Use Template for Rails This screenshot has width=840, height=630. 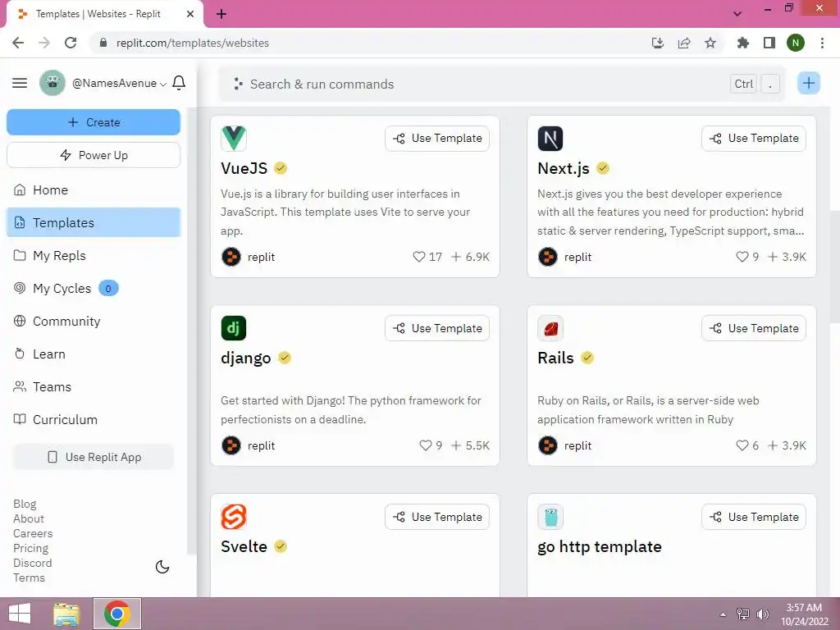(x=754, y=328)
